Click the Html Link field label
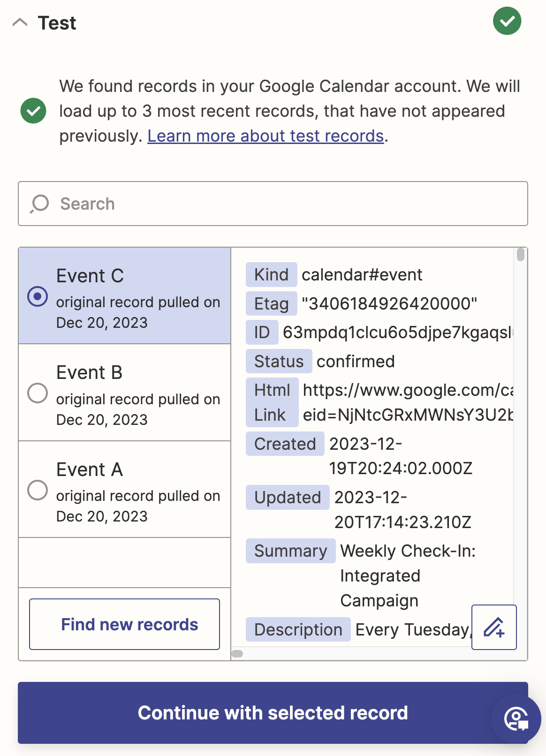This screenshot has height=756, width=546. pos(272,402)
